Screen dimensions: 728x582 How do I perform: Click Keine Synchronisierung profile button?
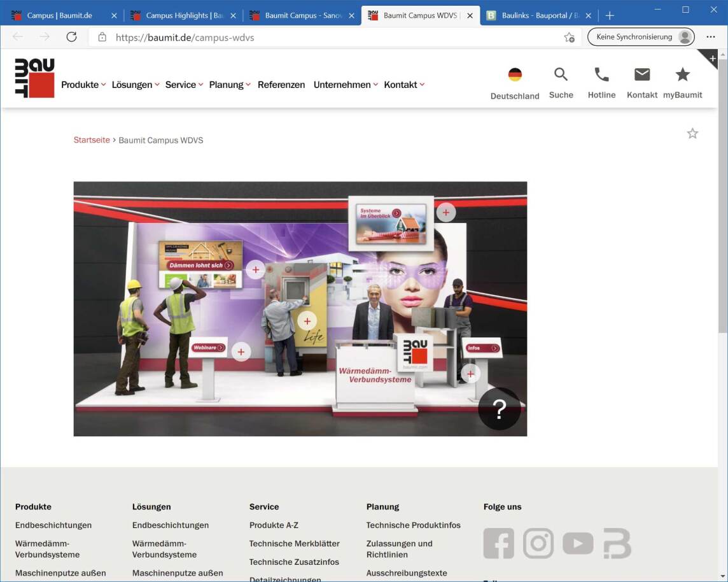pos(641,37)
